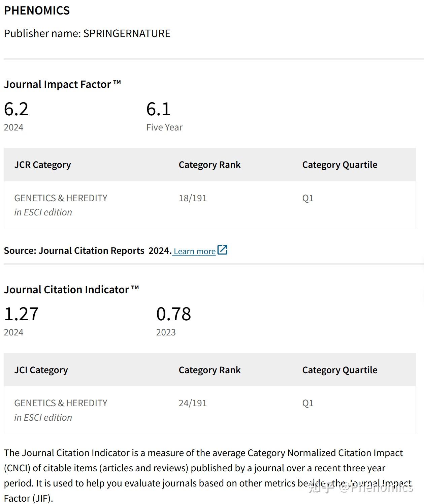
Task: Click the JCI Category column header
Action: (41, 370)
